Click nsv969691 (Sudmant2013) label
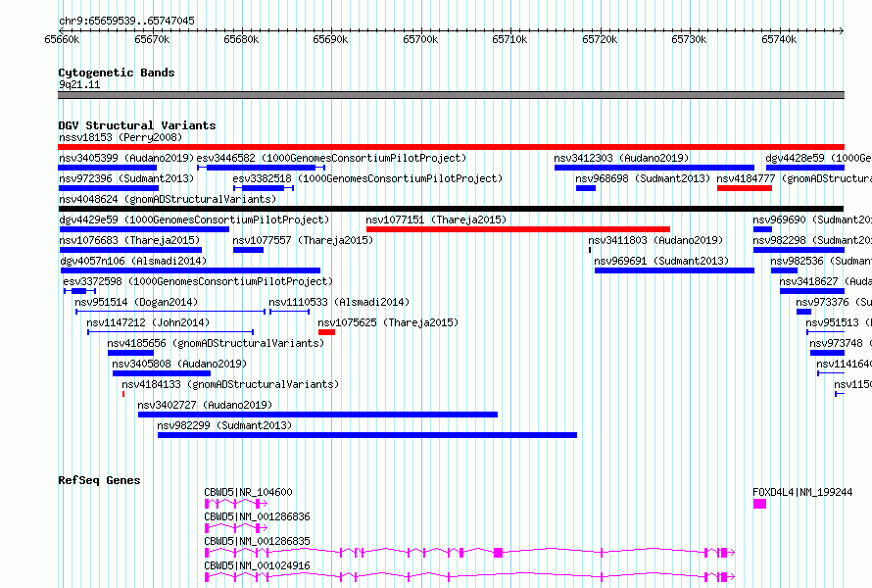Screen dimensions: 872x588 tap(661, 261)
